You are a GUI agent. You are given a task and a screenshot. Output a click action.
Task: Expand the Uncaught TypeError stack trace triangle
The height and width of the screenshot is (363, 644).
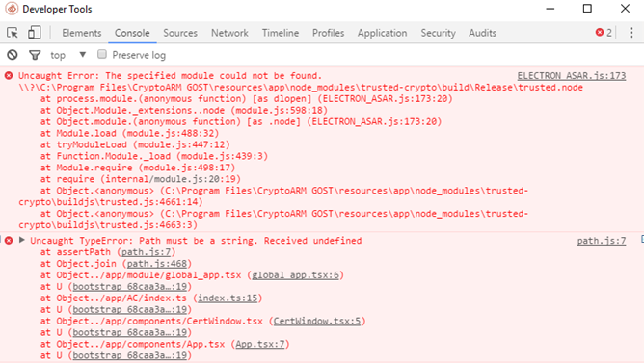[x=22, y=240]
